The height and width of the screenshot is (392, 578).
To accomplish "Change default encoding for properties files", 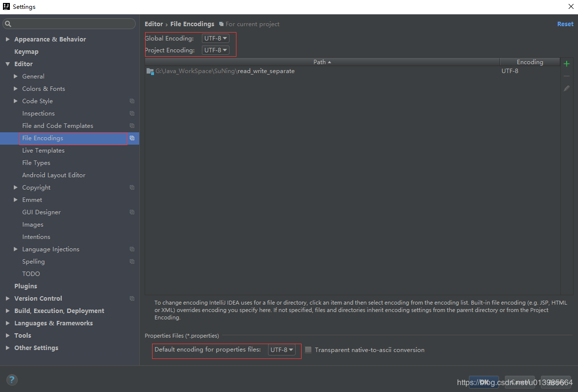I will 281,350.
